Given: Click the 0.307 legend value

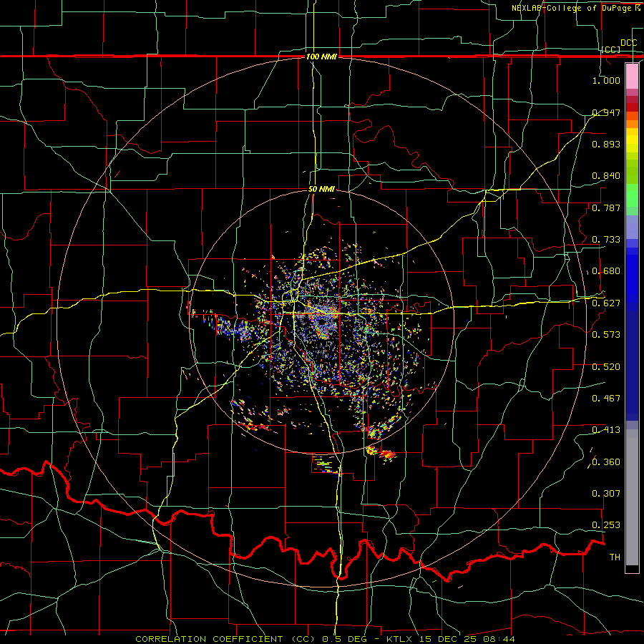Looking at the screenshot, I should (x=606, y=494).
